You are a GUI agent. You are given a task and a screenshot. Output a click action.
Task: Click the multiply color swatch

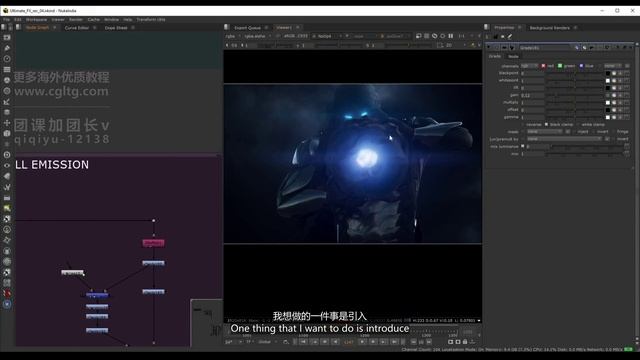click(608, 102)
